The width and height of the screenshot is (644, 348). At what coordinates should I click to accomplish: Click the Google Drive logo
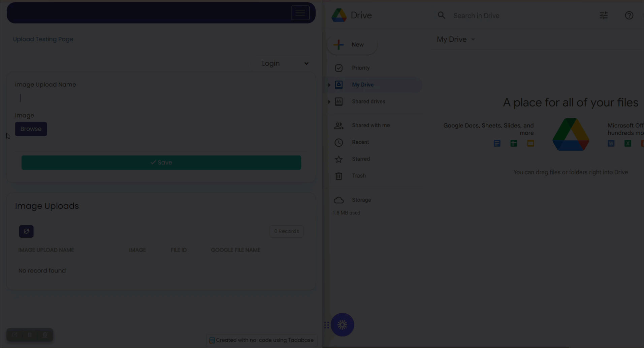point(339,15)
